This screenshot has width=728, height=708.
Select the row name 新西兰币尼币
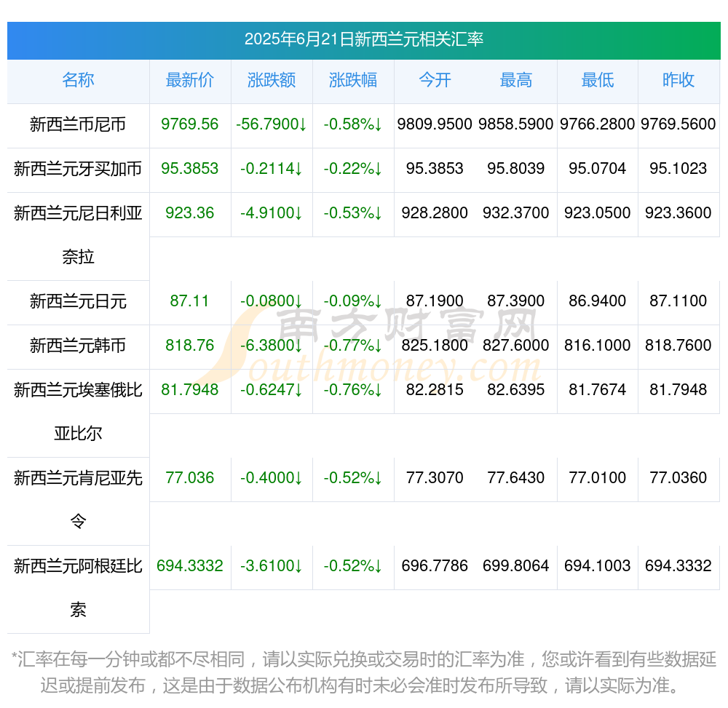[x=78, y=124]
